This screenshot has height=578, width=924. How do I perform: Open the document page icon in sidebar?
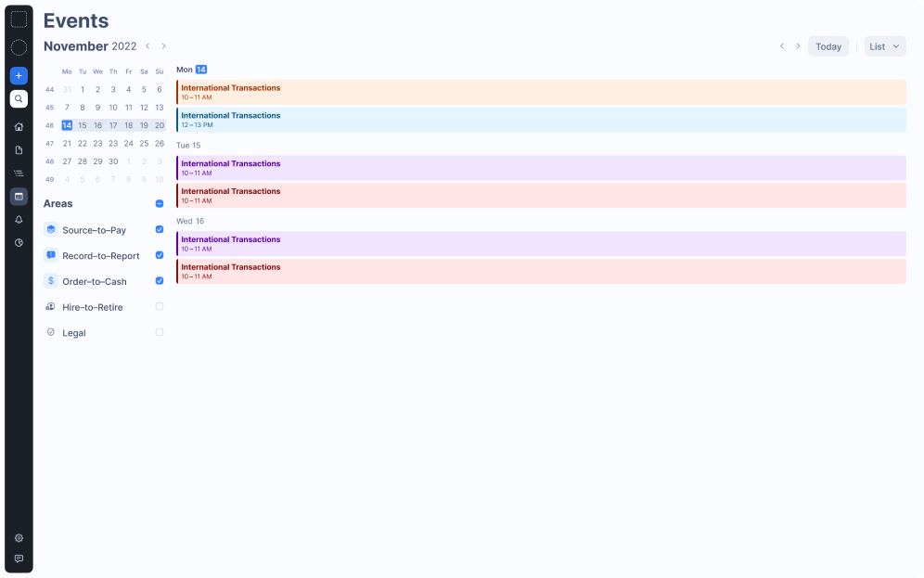[19, 149]
